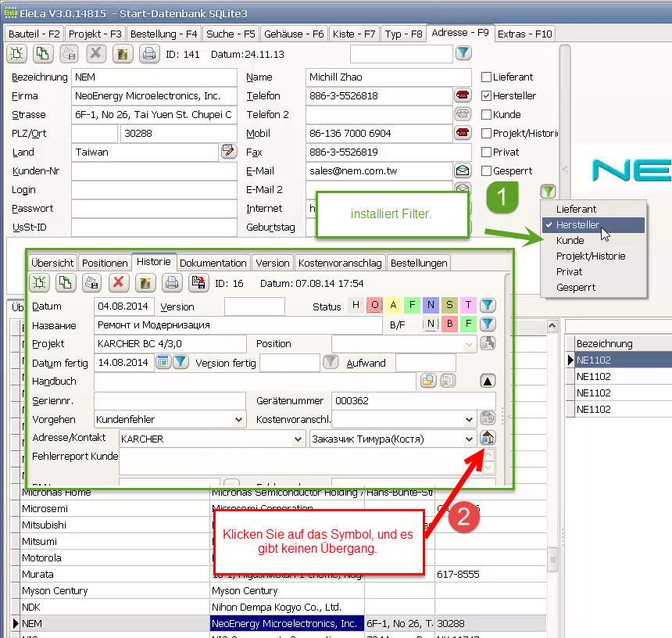The width and height of the screenshot is (672, 638).
Task: Select the pink T status swatch
Action: point(468,305)
